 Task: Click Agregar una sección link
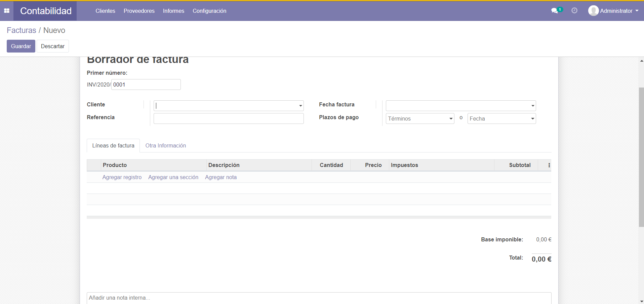[x=173, y=177]
